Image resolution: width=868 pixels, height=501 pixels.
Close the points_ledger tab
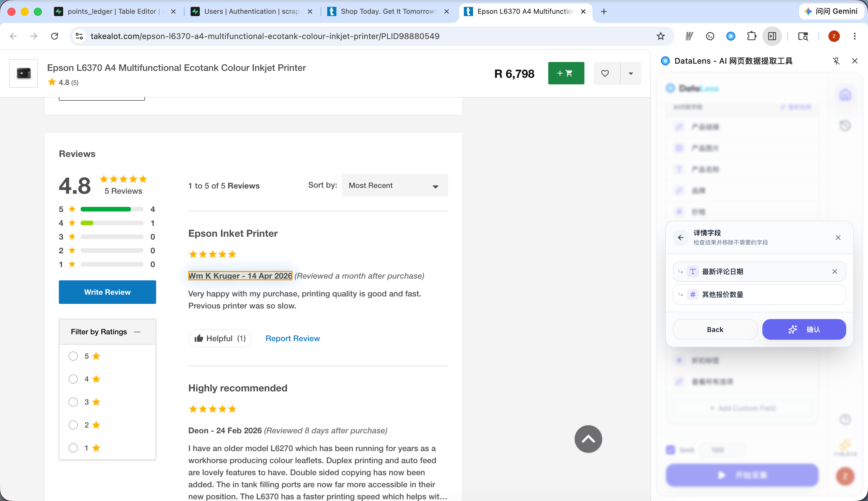[173, 11]
